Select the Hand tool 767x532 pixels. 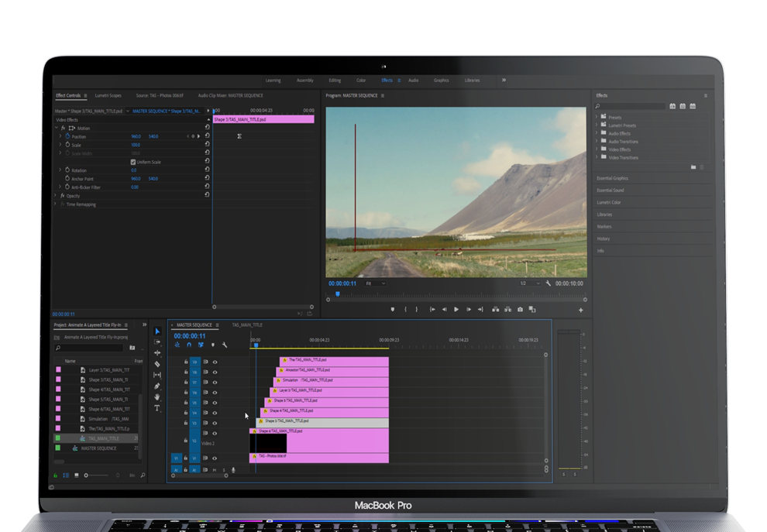(x=157, y=397)
